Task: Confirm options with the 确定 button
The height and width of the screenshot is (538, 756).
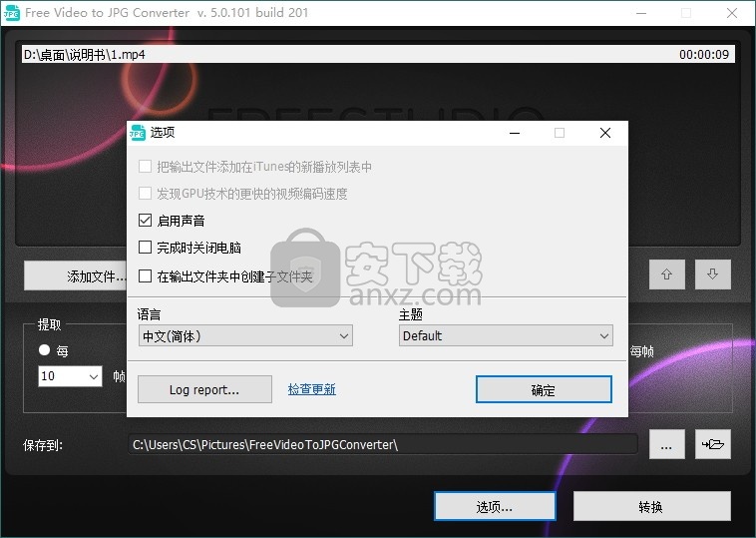Action: (x=544, y=389)
